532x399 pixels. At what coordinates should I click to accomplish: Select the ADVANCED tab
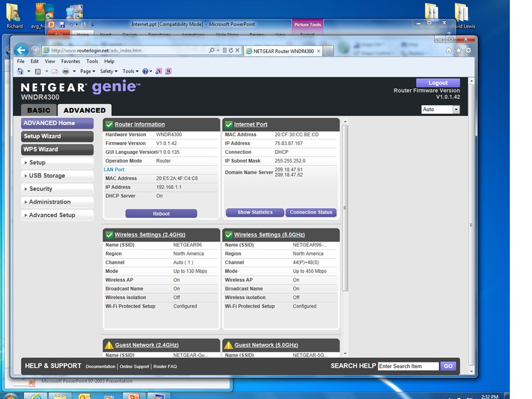[84, 110]
